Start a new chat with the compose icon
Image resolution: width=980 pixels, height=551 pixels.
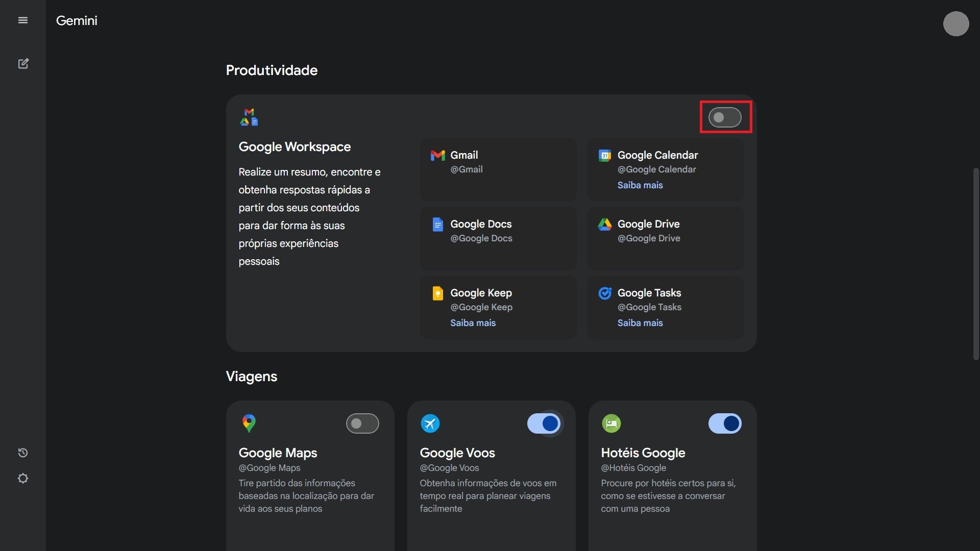click(x=23, y=63)
